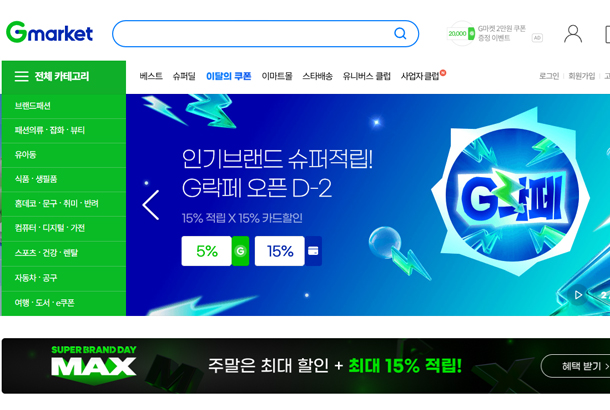Viewport: 610px width, 410px height.
Task: Open the 베스트 tab
Action: click(151, 76)
